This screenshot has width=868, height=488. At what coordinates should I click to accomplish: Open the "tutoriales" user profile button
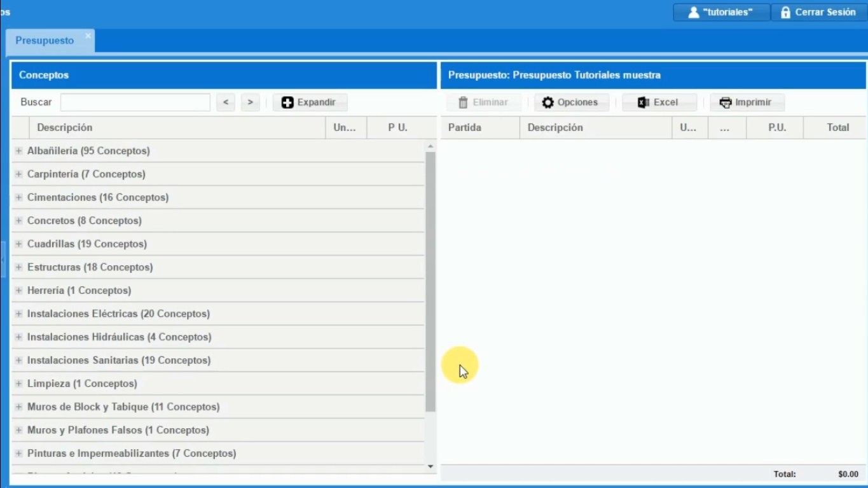(x=721, y=12)
